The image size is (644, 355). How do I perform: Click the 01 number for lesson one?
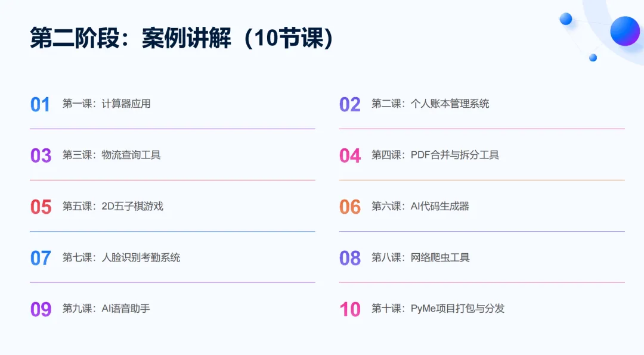pyautogui.click(x=41, y=104)
